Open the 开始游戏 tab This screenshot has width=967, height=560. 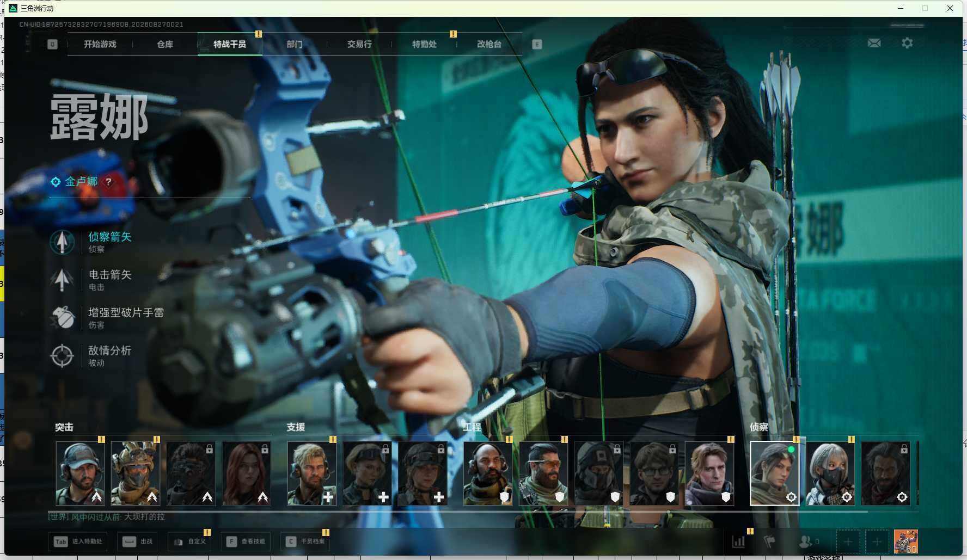100,44
